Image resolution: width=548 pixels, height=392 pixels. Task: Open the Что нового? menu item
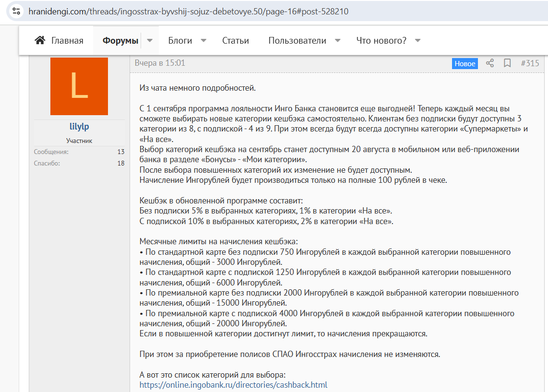381,40
